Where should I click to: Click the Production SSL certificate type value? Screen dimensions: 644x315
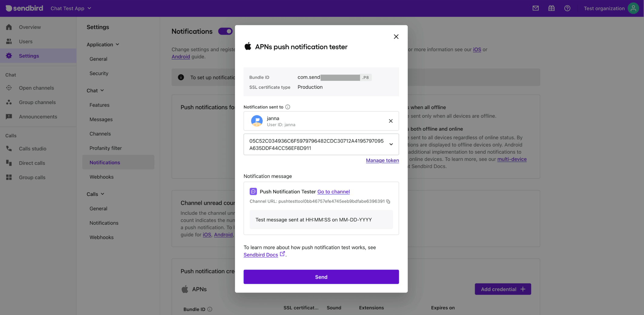coord(310,87)
